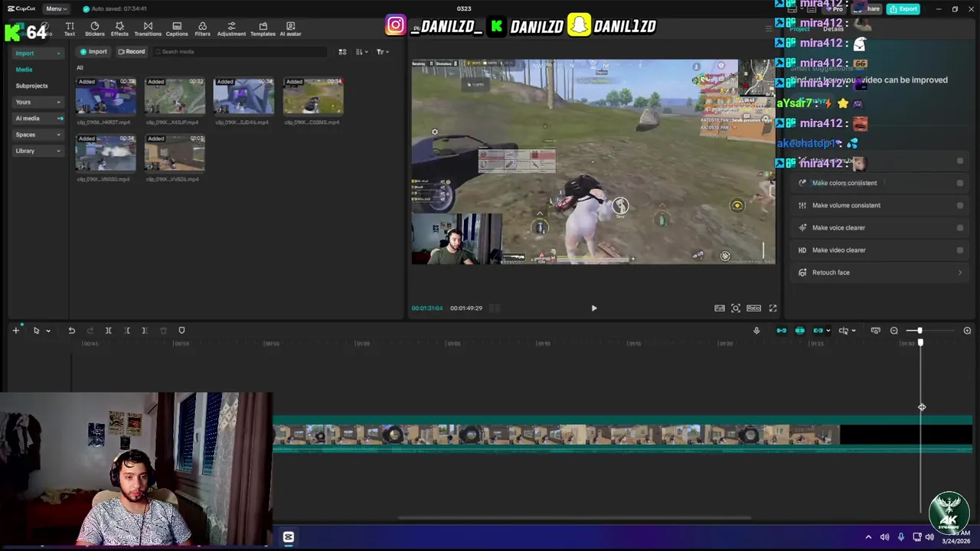The image size is (980, 551).
Task: Zoom out the timeline
Action: (894, 331)
